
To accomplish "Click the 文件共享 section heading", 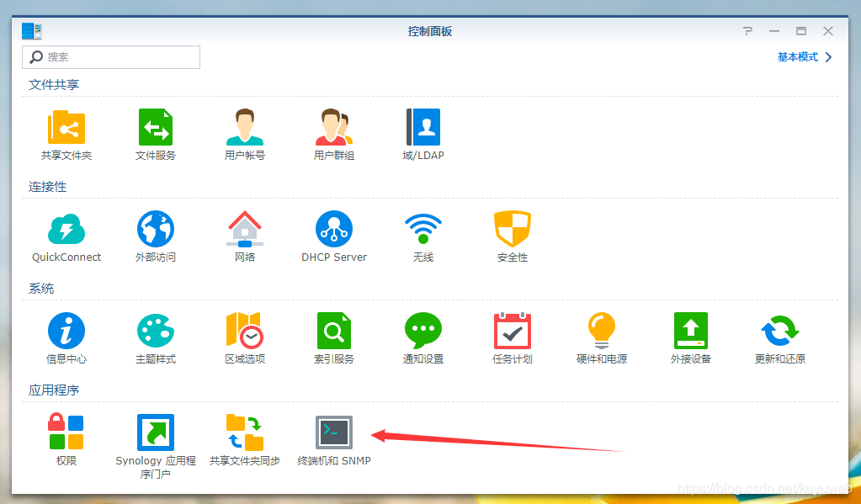I will [54, 84].
